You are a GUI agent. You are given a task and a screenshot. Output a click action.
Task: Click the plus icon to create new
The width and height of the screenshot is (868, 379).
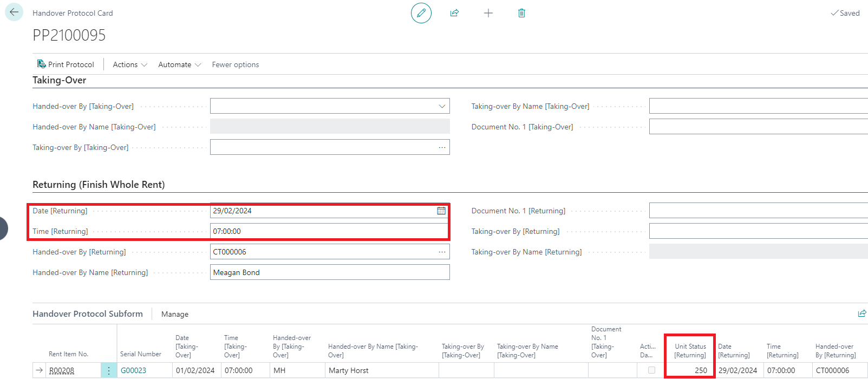[488, 13]
